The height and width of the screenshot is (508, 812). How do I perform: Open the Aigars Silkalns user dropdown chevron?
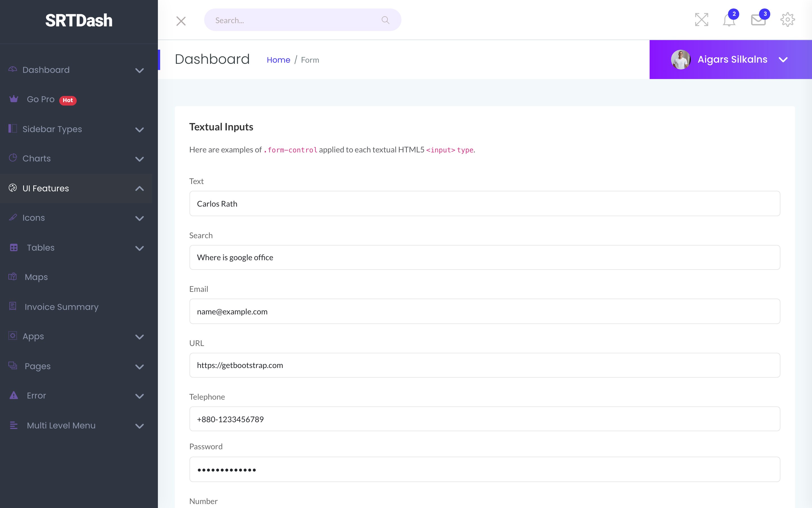pos(783,60)
